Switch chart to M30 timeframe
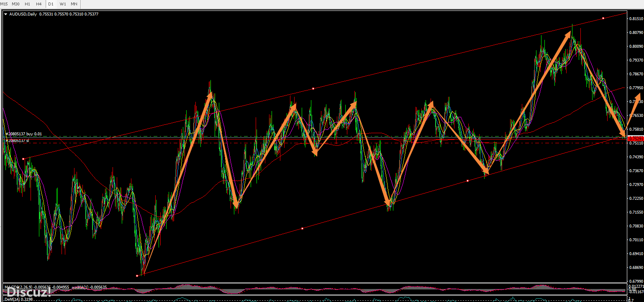This screenshot has height=302, width=644. (15, 4)
